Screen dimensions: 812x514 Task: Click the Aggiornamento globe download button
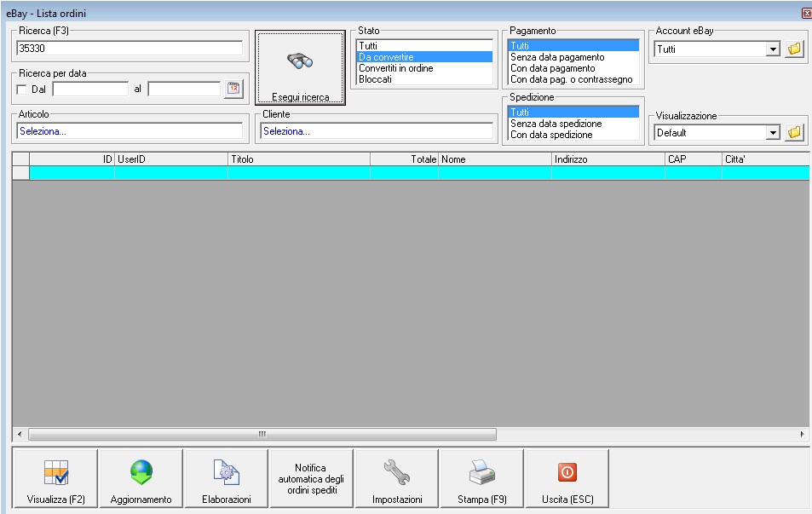pos(141,478)
